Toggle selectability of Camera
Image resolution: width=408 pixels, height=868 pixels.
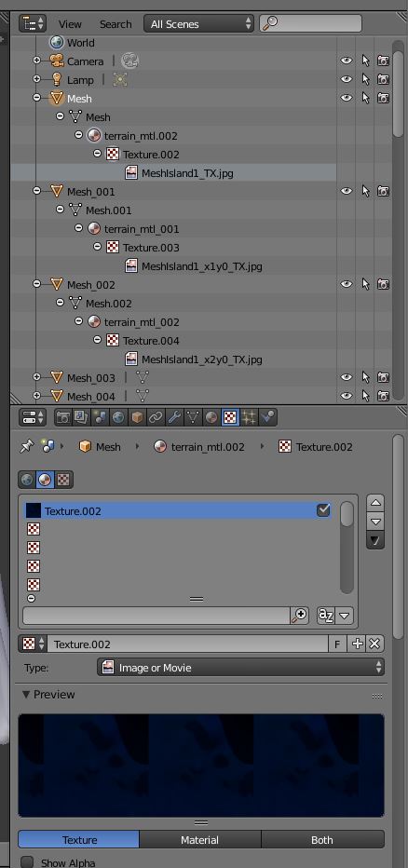365,61
